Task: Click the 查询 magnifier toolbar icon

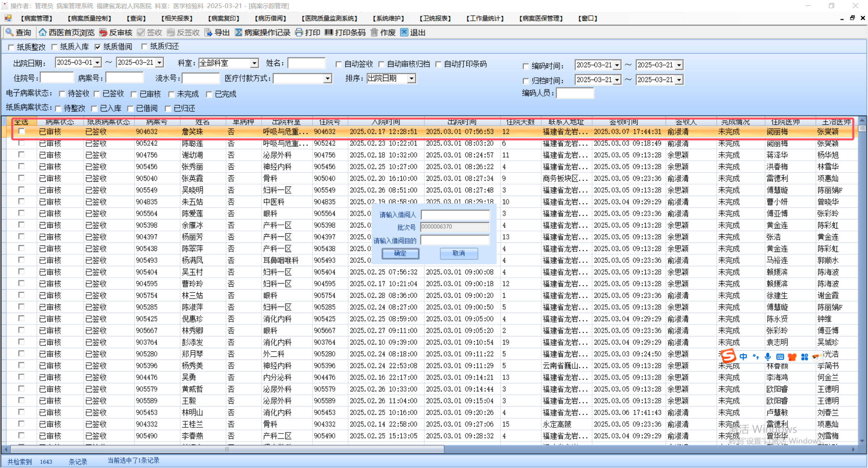Action: click(9, 33)
